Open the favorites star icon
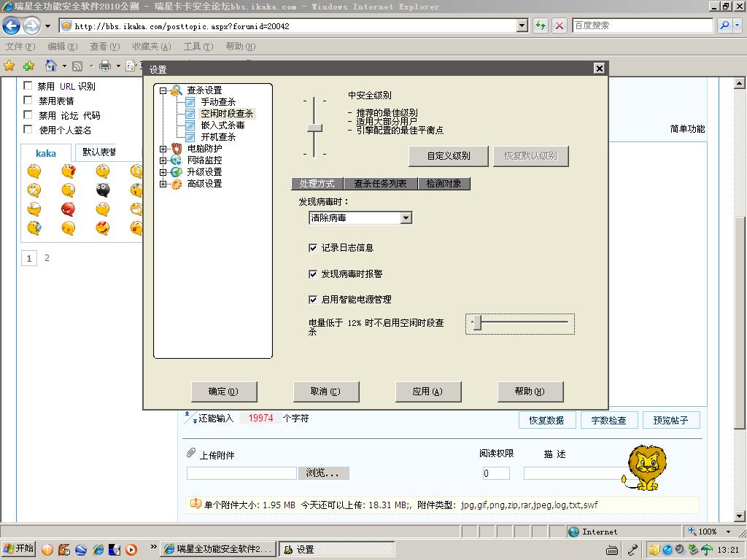Screen dimensions: 747x560 coord(9,66)
